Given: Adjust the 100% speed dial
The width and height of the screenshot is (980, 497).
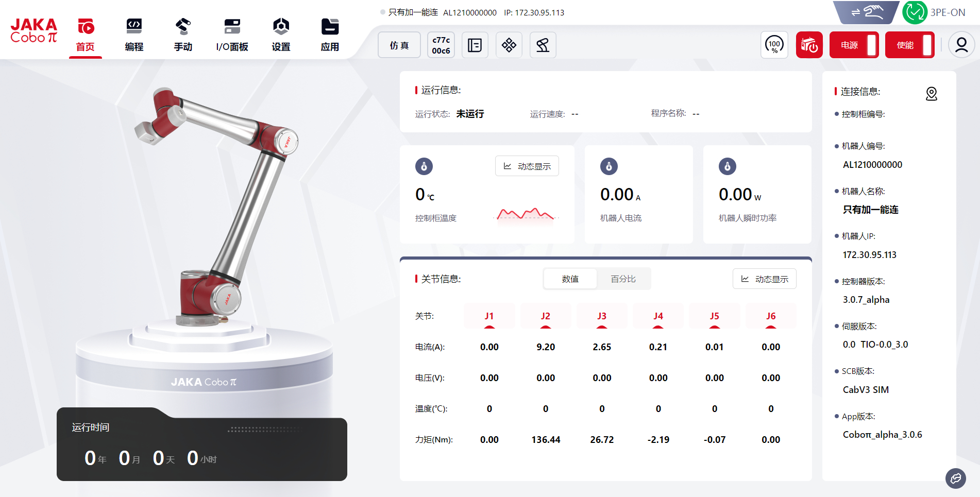Looking at the screenshot, I should 774,45.
